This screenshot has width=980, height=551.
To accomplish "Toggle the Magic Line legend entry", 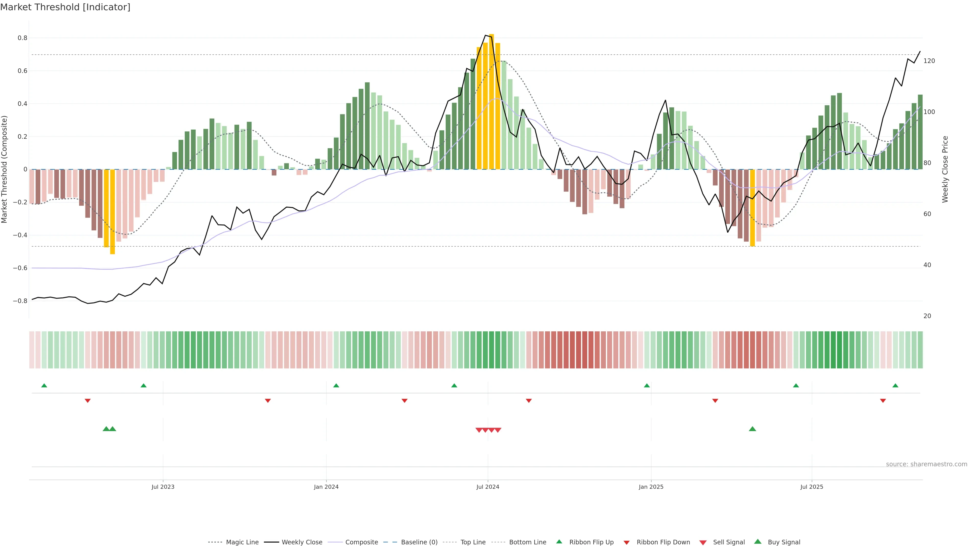I will click(x=242, y=542).
